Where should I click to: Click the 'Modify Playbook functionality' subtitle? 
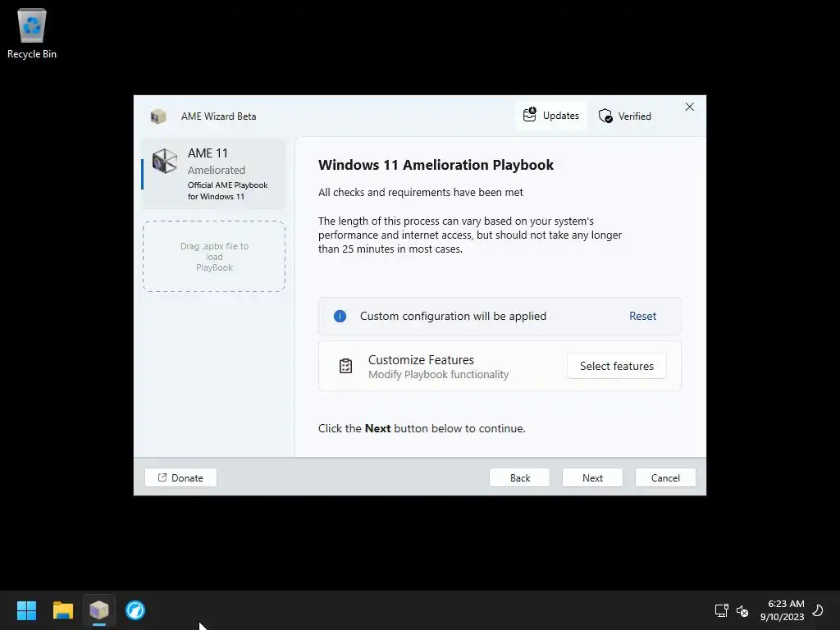[x=438, y=374]
